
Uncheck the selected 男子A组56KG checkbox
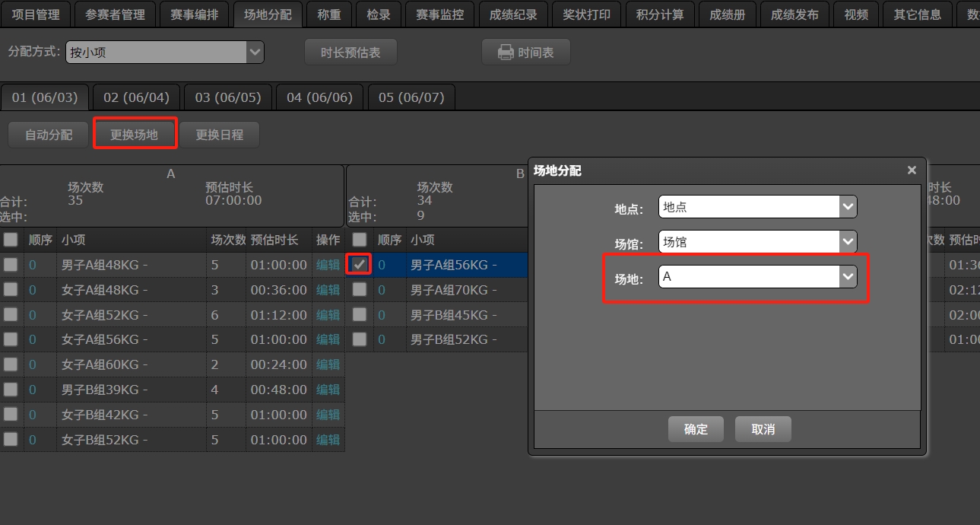pos(359,264)
